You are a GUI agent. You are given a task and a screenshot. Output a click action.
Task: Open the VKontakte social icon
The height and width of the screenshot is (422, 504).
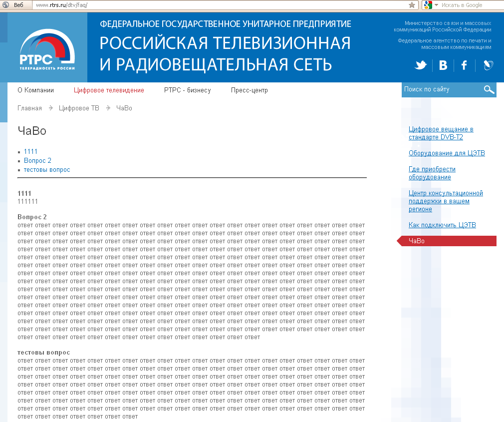coord(443,65)
